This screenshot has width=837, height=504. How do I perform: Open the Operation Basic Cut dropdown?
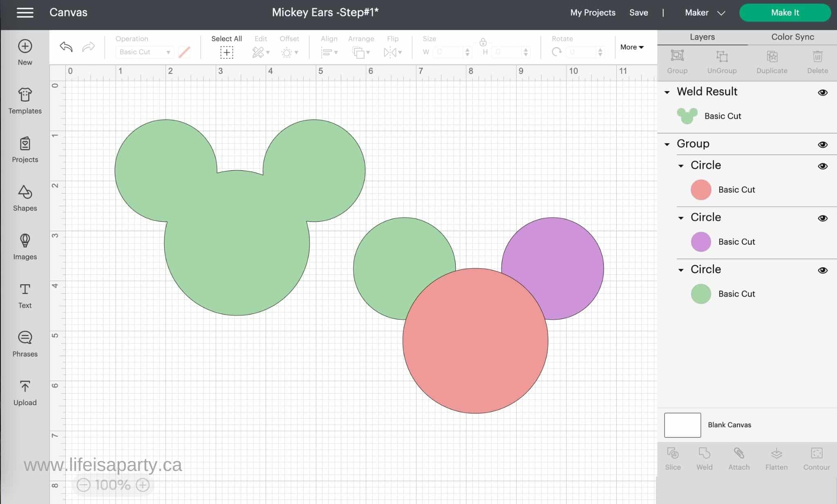(x=145, y=52)
